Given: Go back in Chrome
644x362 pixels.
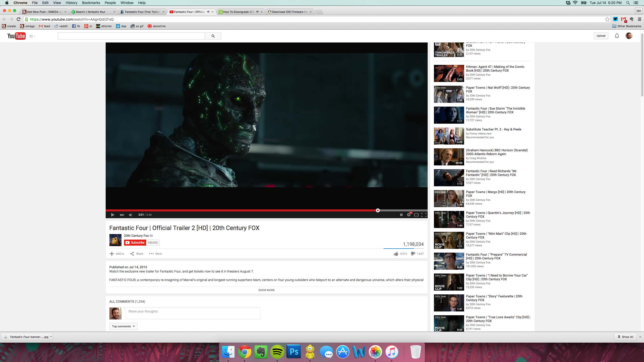Looking at the screenshot, I should coord(4,19).
